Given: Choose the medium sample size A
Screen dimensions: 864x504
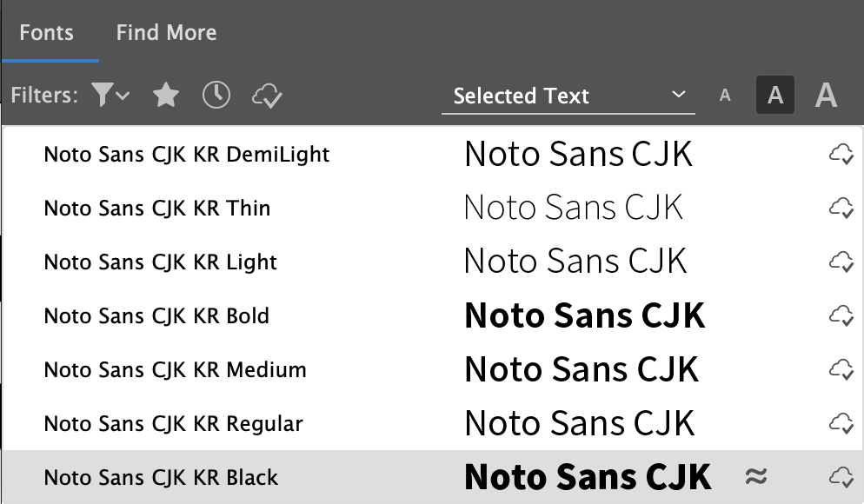Looking at the screenshot, I should [775, 95].
